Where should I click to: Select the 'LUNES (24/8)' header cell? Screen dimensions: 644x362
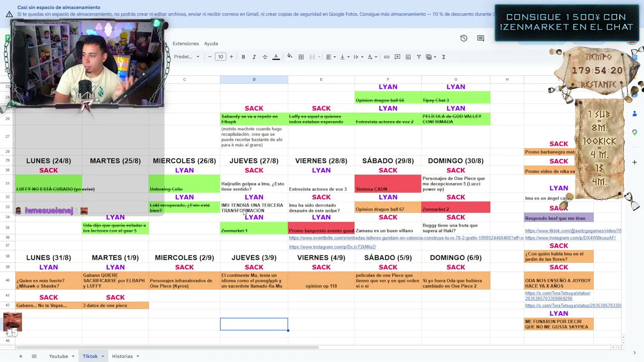49,161
